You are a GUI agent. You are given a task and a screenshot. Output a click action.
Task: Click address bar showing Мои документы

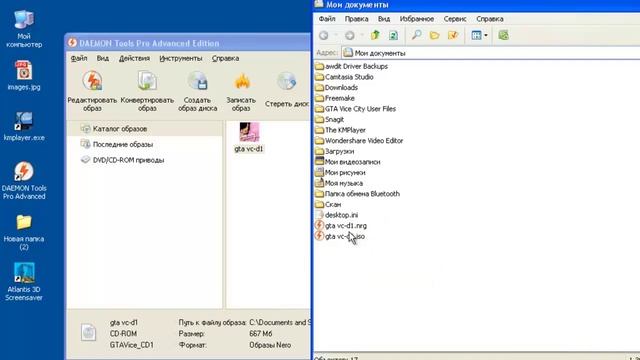click(x=491, y=53)
